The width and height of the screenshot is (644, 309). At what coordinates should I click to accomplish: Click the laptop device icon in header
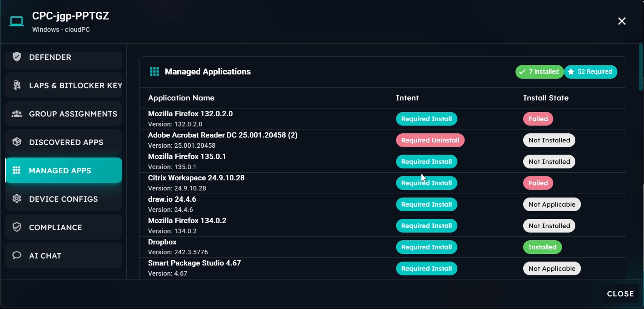[x=16, y=21]
